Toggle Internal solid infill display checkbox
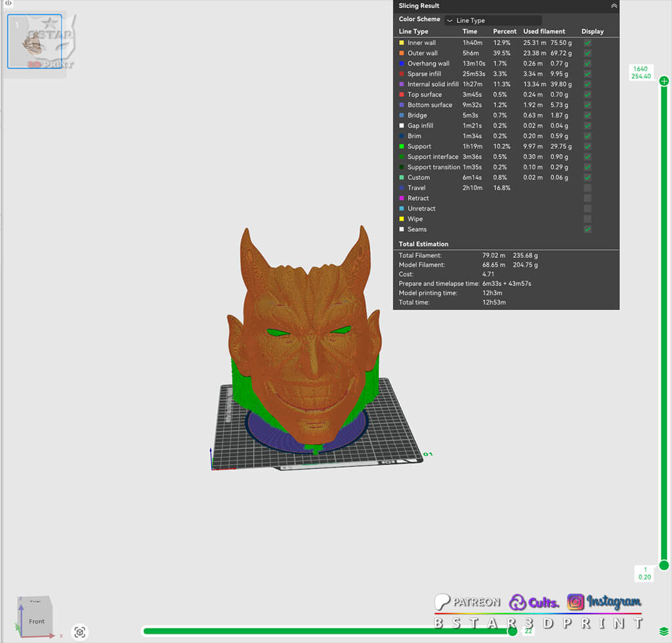The height and width of the screenshot is (643, 672). pyautogui.click(x=587, y=85)
